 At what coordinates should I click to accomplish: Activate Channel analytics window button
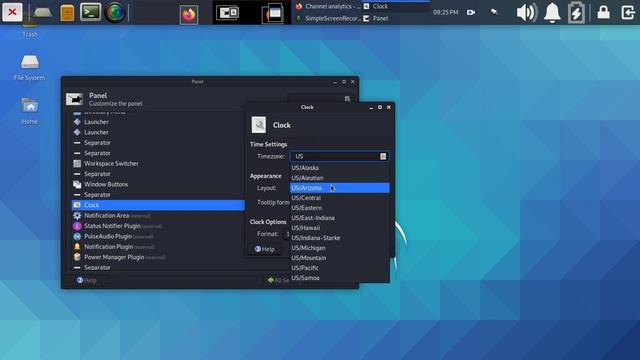[x=328, y=6]
